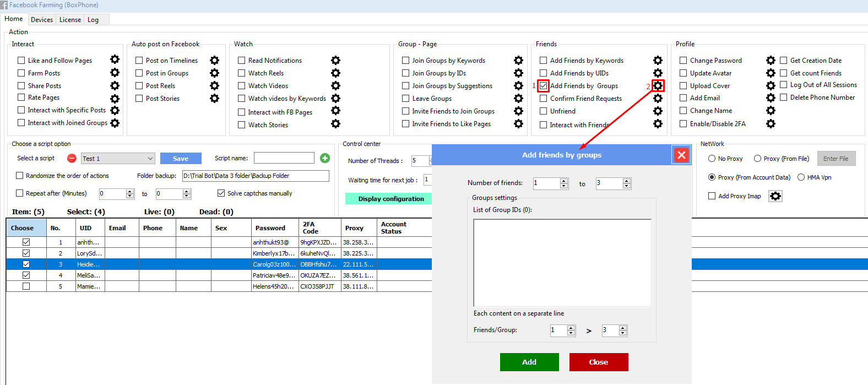This screenshot has width=868, height=385.
Task: Click into List of Group IDs text area
Action: click(x=562, y=262)
